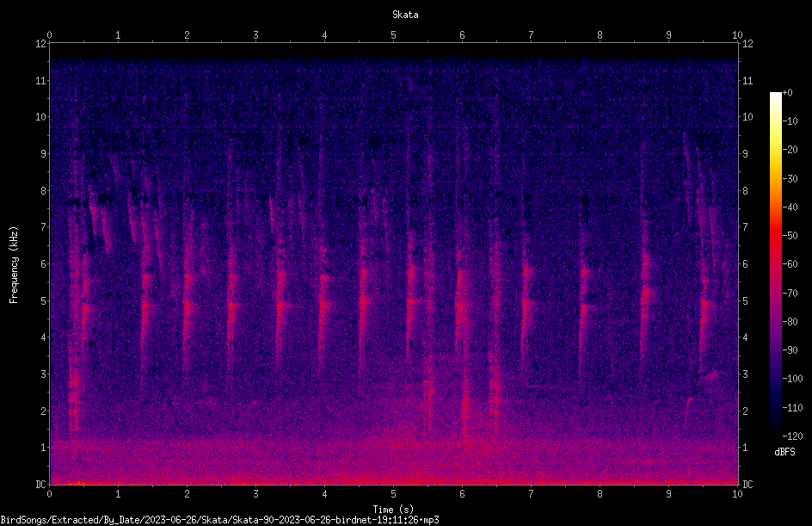Click the "12" label on the left frequency axis
The width and height of the screenshot is (812, 526).
coord(41,43)
